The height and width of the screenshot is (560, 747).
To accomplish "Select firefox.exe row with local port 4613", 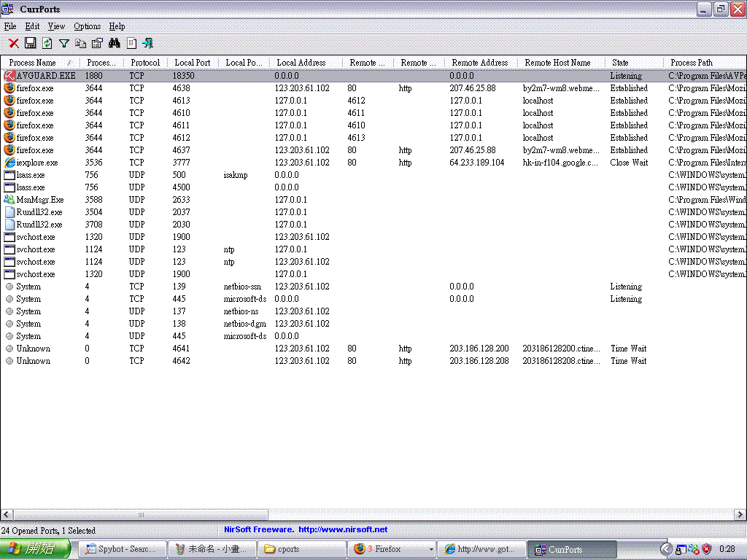I will point(373,101).
